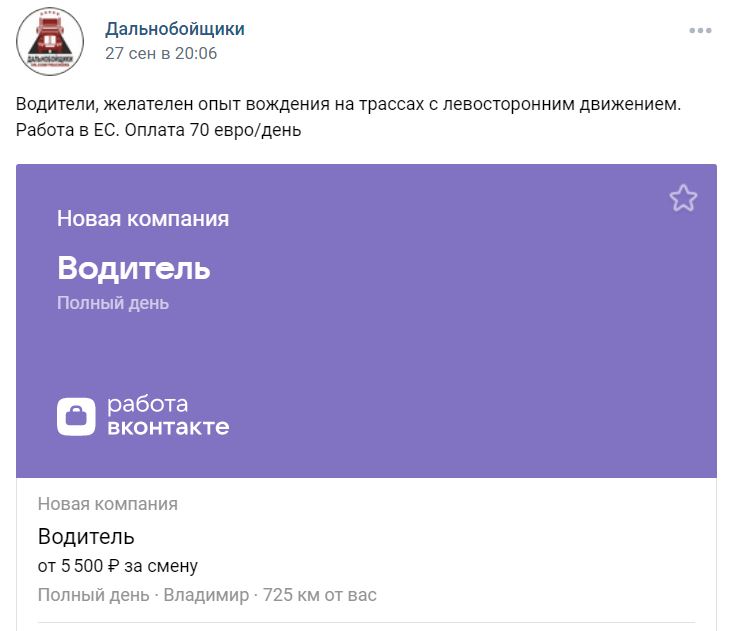Viewport: 740px width, 631px height.
Task: Open the three-dot post options menu
Action: [x=700, y=31]
